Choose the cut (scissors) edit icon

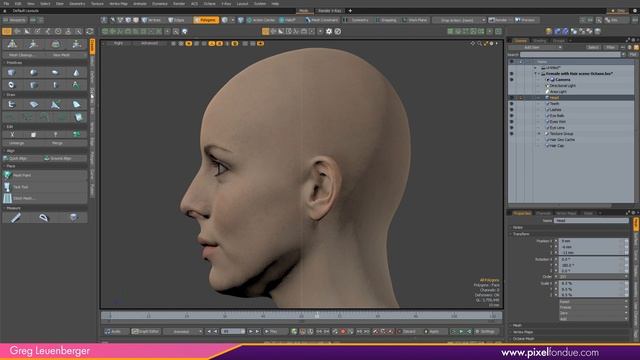pos(12,134)
